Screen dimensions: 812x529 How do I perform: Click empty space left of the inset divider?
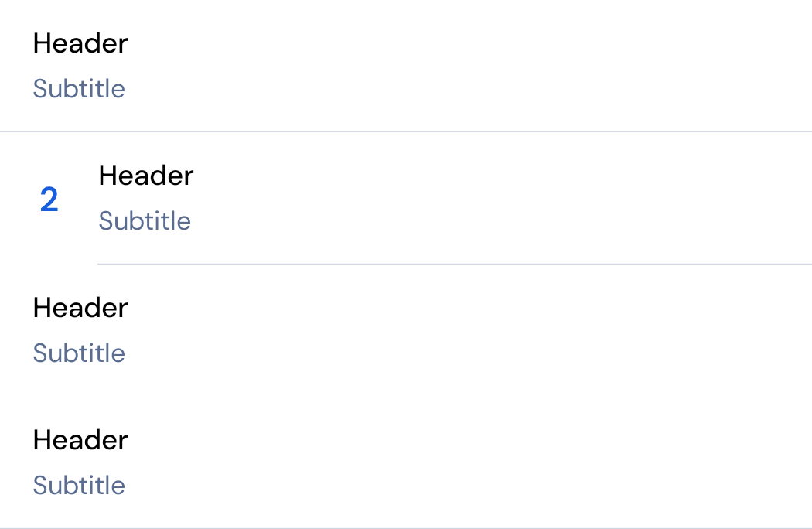(49, 264)
